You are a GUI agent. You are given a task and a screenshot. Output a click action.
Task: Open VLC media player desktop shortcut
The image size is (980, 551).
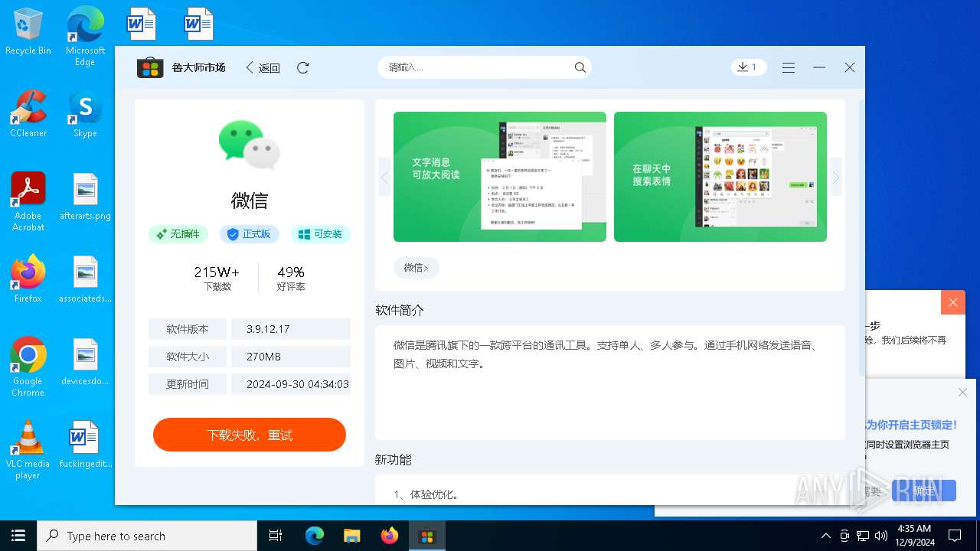point(28,449)
